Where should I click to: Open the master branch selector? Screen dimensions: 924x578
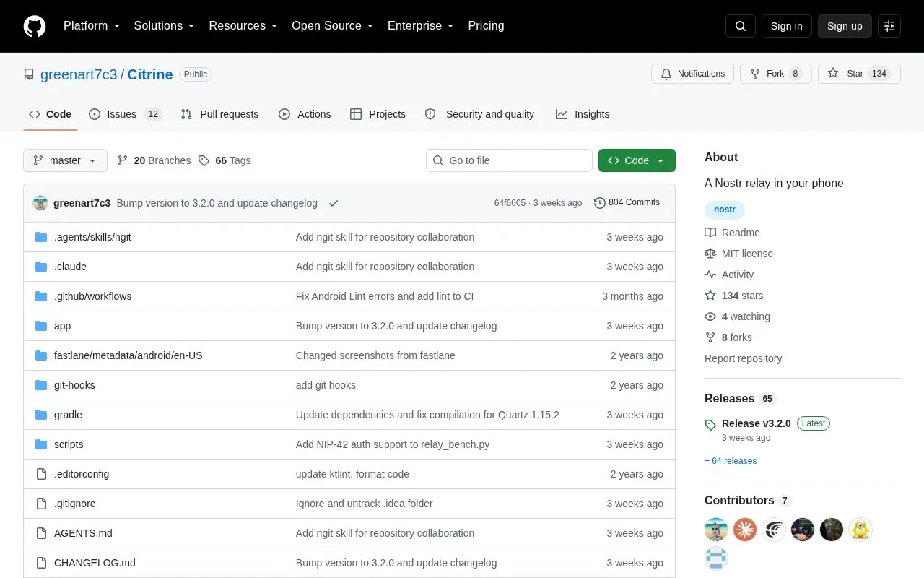pos(65,160)
